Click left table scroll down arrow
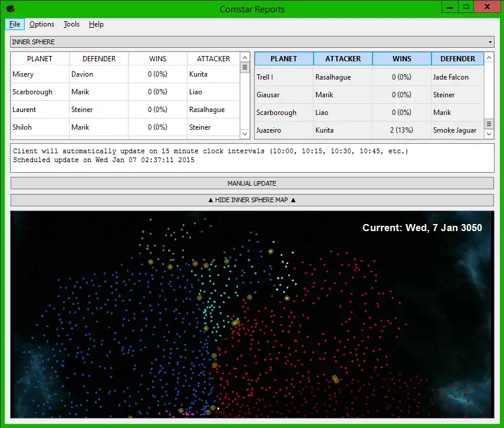 (245, 134)
